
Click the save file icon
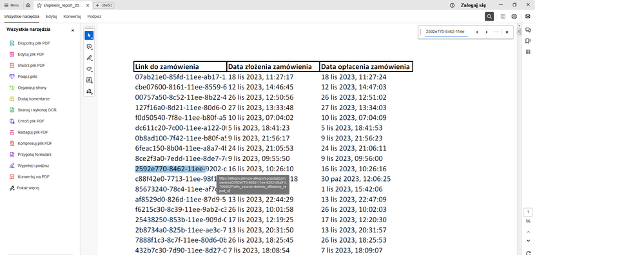click(503, 16)
